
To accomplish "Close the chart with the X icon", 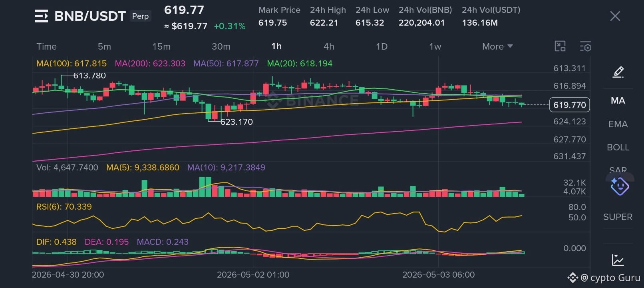I will click(615, 16).
